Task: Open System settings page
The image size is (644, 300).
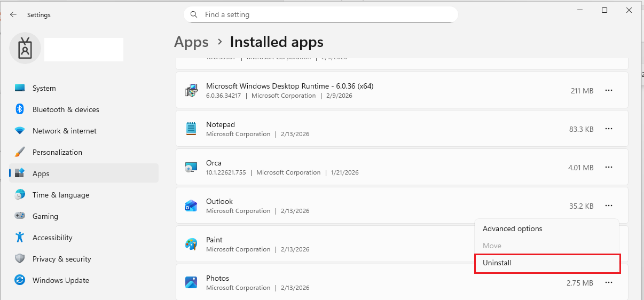Action: (x=84, y=88)
